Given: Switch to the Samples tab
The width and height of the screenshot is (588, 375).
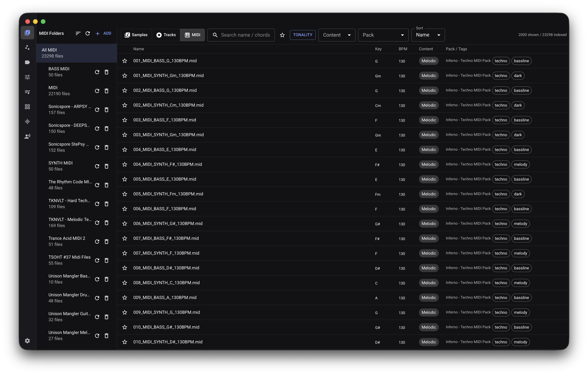Looking at the screenshot, I should (x=136, y=35).
